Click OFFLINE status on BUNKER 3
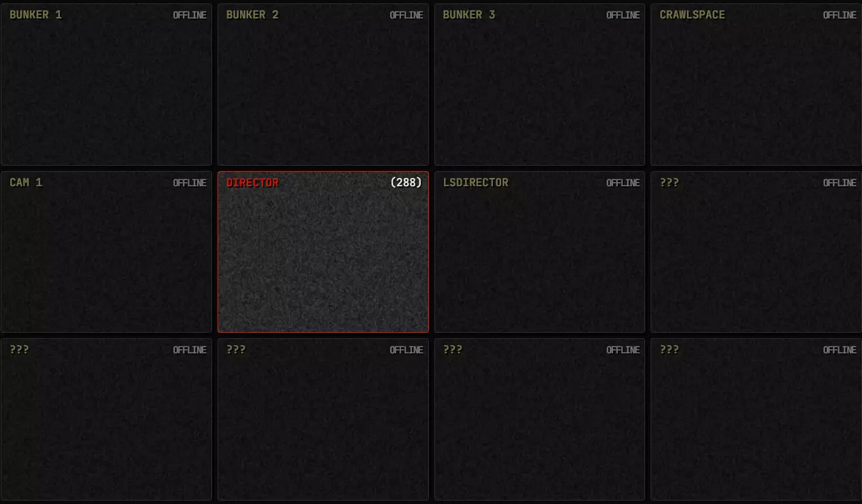This screenshot has height=504, width=862. (x=623, y=15)
